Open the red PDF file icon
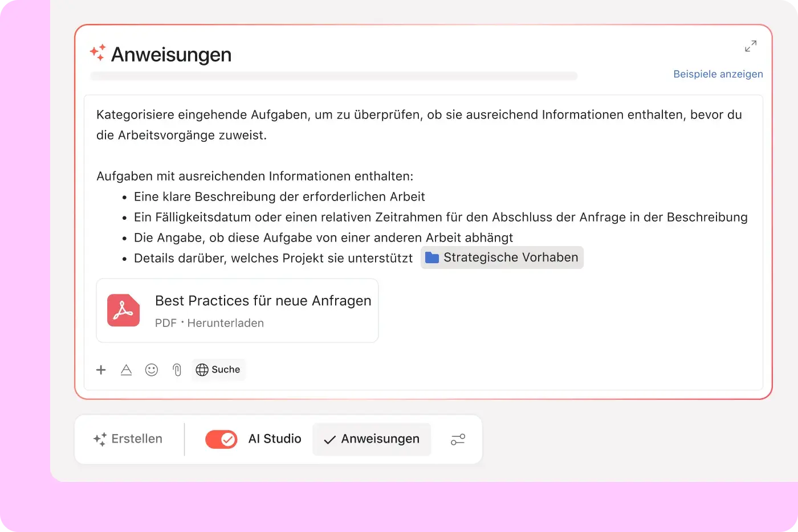 pos(124,310)
